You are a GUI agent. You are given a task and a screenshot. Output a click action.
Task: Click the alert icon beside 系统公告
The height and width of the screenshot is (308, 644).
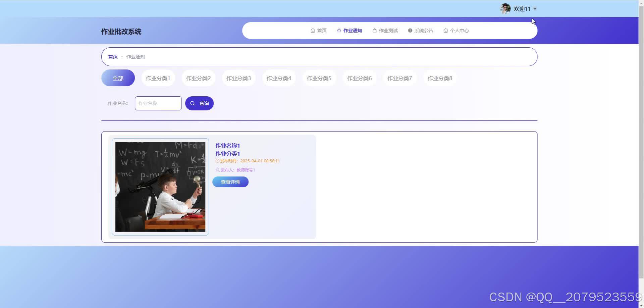pyautogui.click(x=410, y=31)
